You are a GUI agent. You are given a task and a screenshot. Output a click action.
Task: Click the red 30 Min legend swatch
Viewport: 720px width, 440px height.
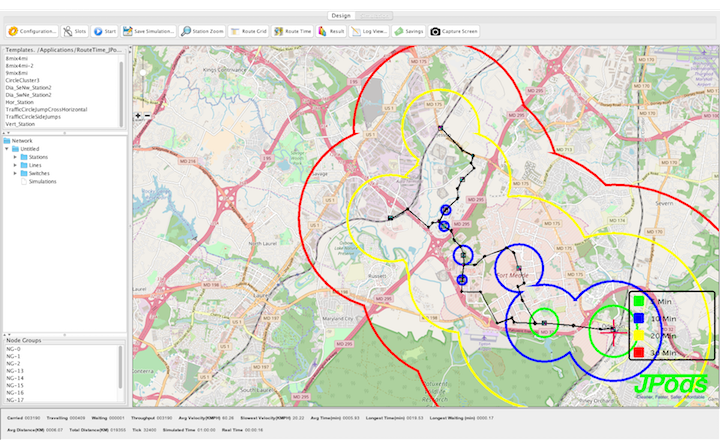[638, 352]
